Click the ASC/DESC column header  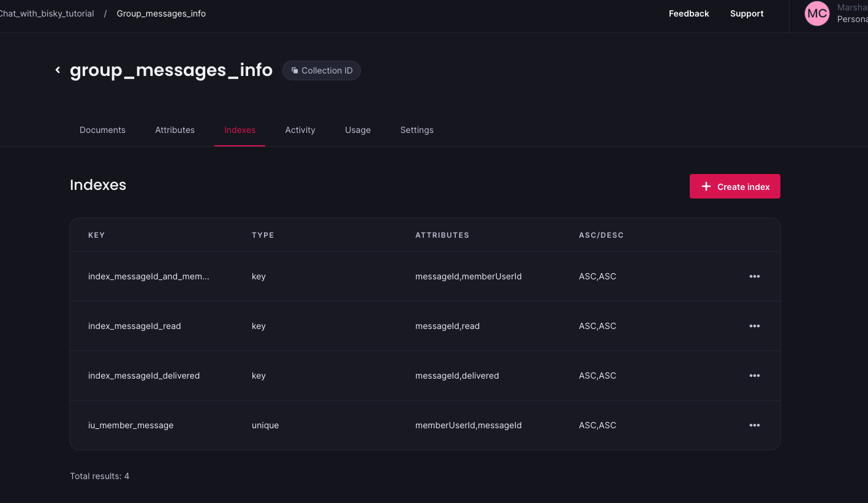point(602,235)
